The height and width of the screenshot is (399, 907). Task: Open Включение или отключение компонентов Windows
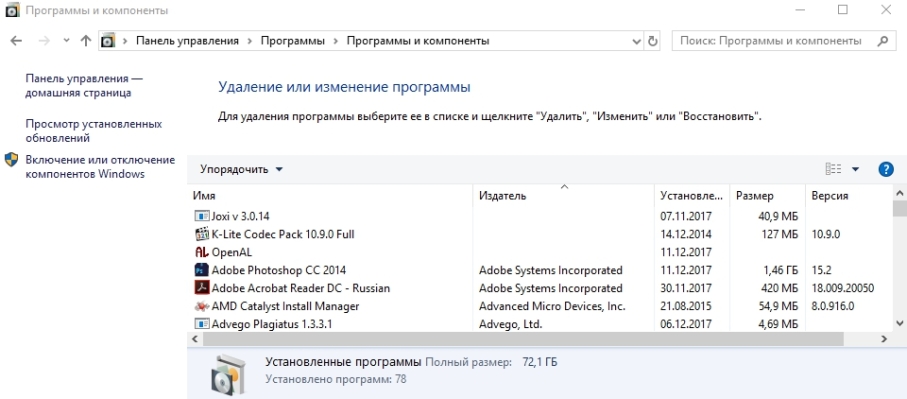[100, 167]
